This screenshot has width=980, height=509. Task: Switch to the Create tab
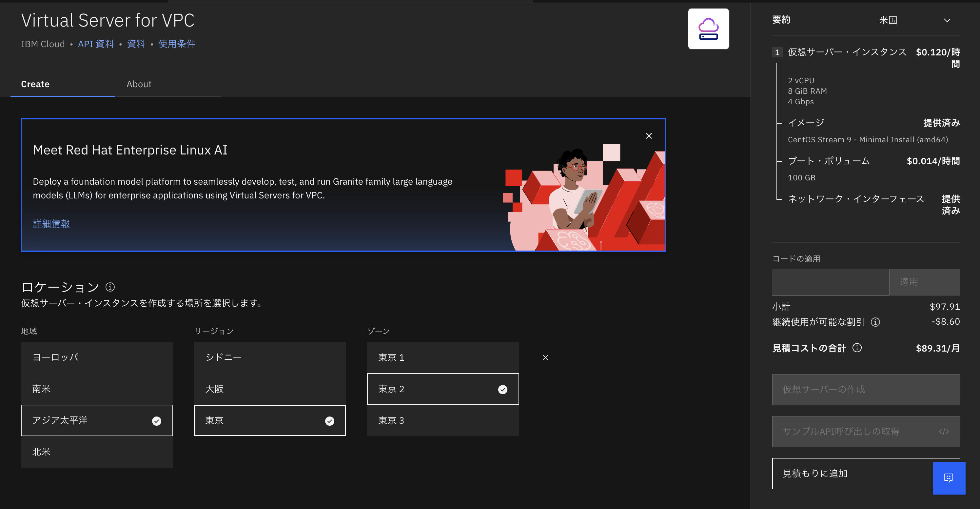pos(35,84)
